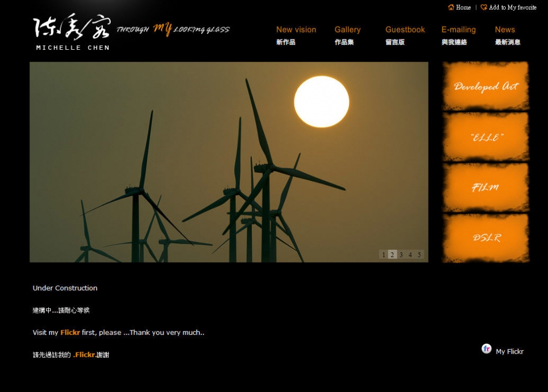
Task: Follow the .Flickr. link in Chinese sentence
Action: tap(85, 355)
